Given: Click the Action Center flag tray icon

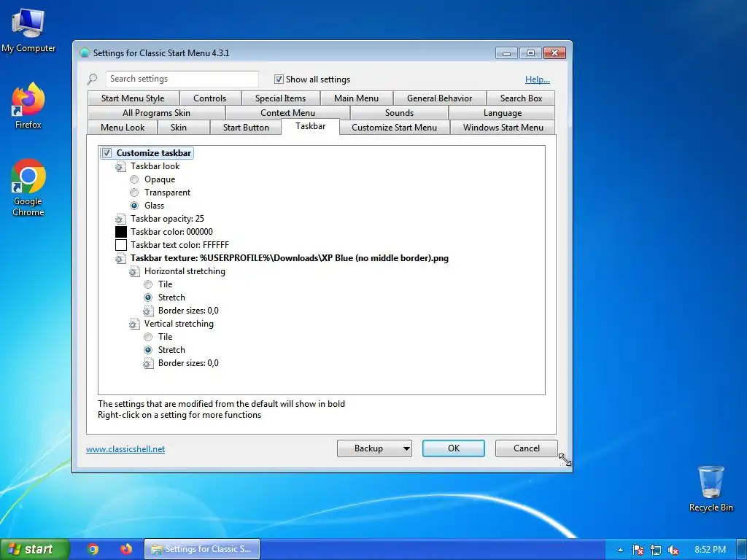Looking at the screenshot, I should point(638,550).
